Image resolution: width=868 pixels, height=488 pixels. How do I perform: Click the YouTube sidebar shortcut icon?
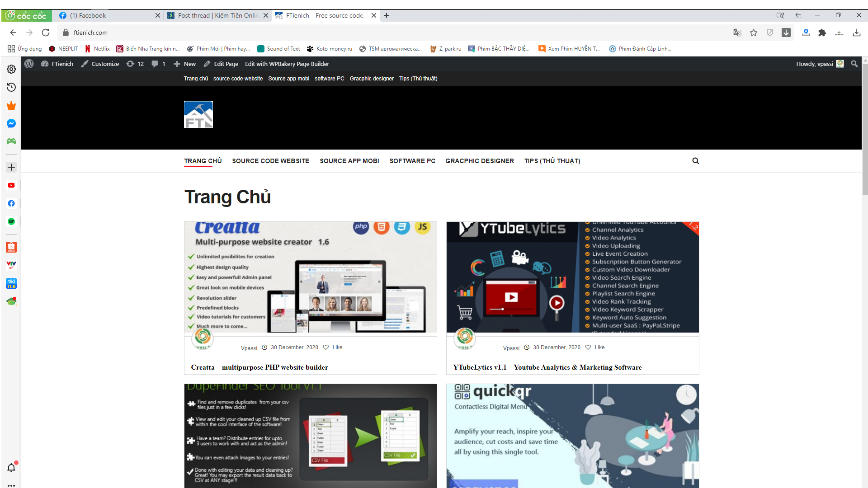(x=11, y=185)
